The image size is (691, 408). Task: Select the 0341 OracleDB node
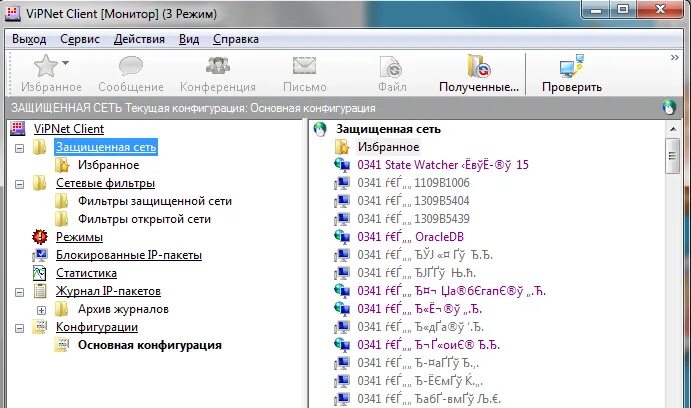point(410,237)
